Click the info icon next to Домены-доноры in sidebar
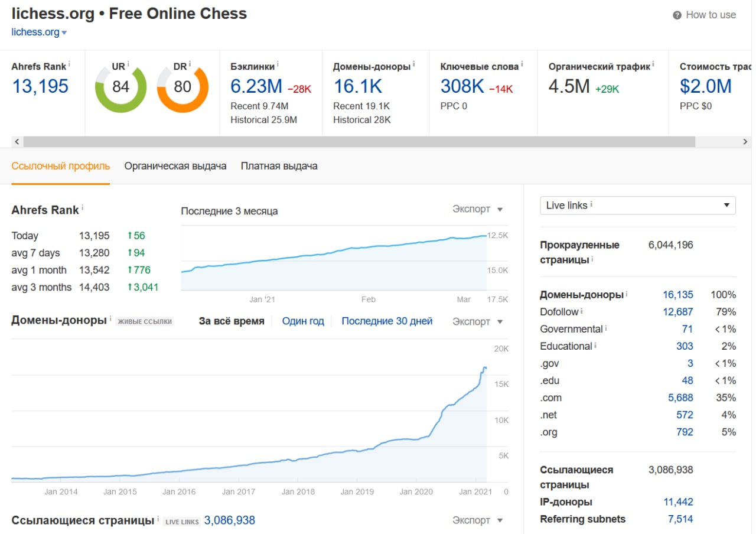756x534 pixels. tap(627, 293)
